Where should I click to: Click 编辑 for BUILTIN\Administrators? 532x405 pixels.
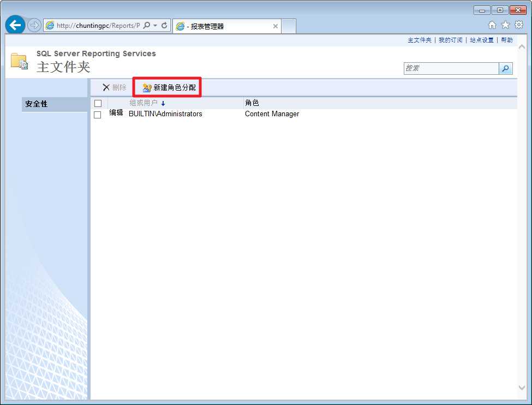pos(116,112)
